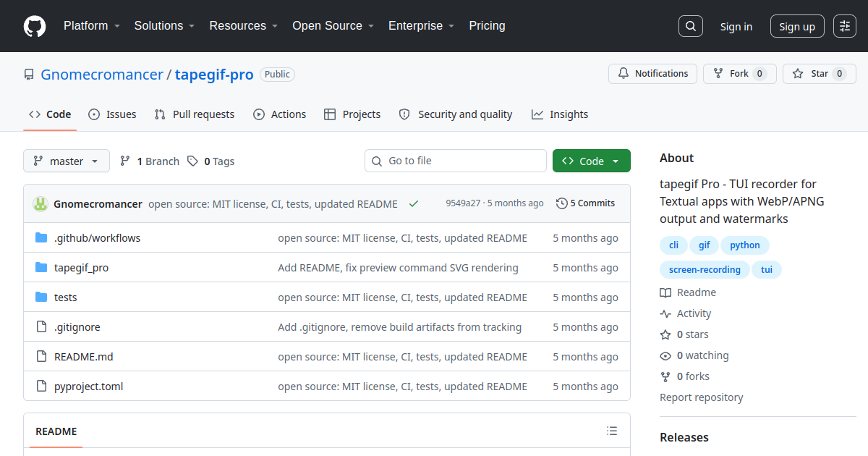Image resolution: width=868 pixels, height=456 pixels.
Task: Click the pyproject.toml file icon
Action: click(x=41, y=387)
